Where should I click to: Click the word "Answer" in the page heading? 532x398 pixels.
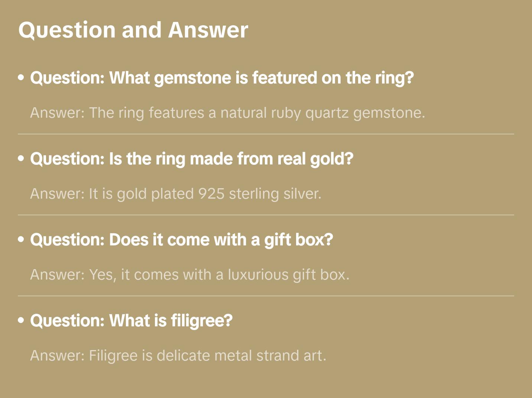(208, 30)
